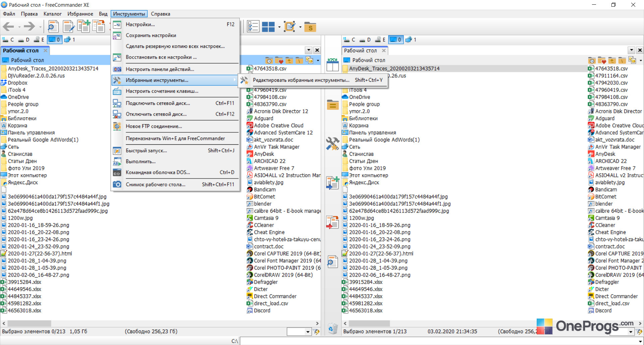This screenshot has height=345, width=644.
Task: Choose Настройки... from Инструменты menu
Action: click(x=175, y=24)
